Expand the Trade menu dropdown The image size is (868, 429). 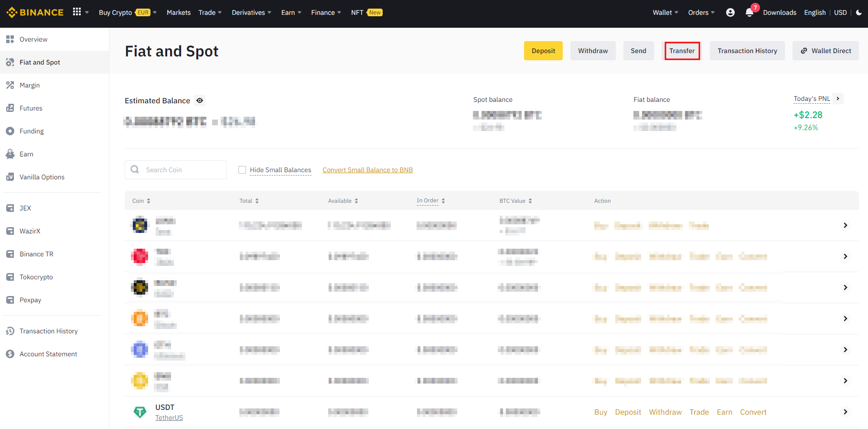click(x=220, y=12)
